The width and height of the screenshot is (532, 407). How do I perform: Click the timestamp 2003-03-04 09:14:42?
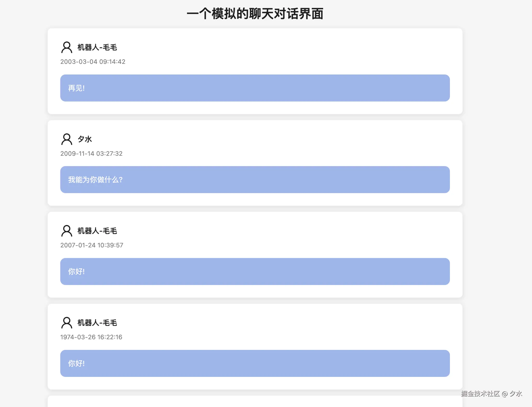click(93, 62)
